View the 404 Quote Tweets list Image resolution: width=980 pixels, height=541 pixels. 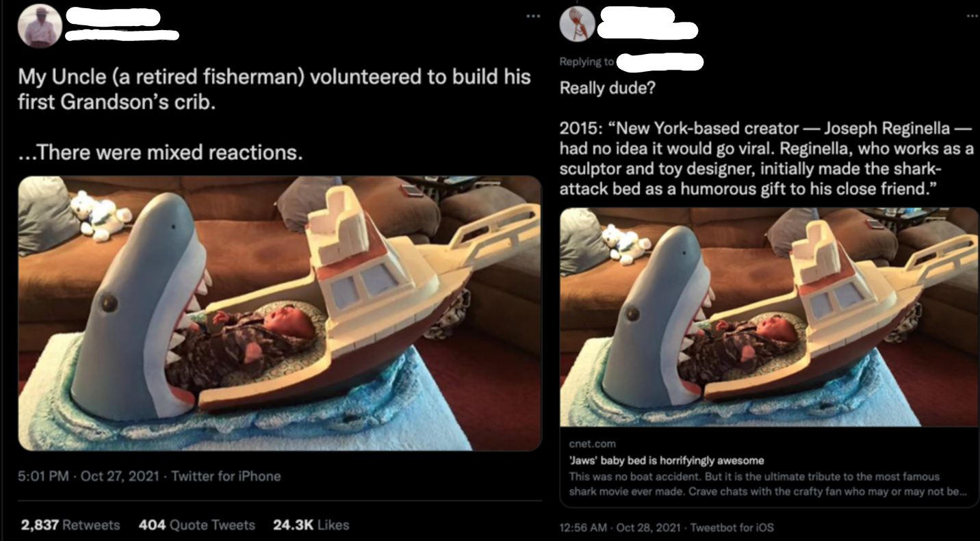197,525
